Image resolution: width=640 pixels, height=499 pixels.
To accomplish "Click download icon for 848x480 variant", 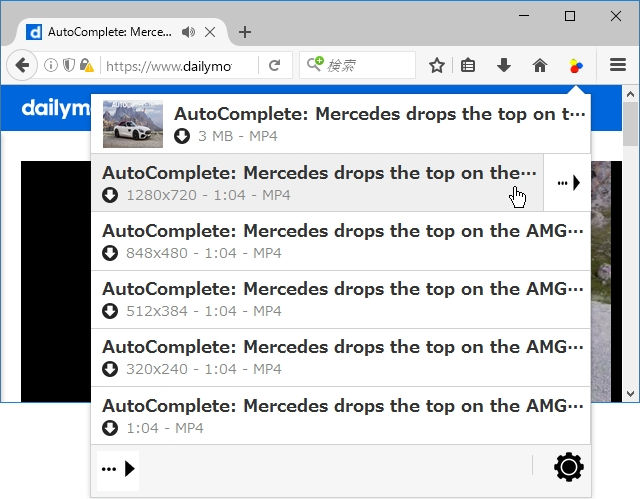I will [x=110, y=253].
